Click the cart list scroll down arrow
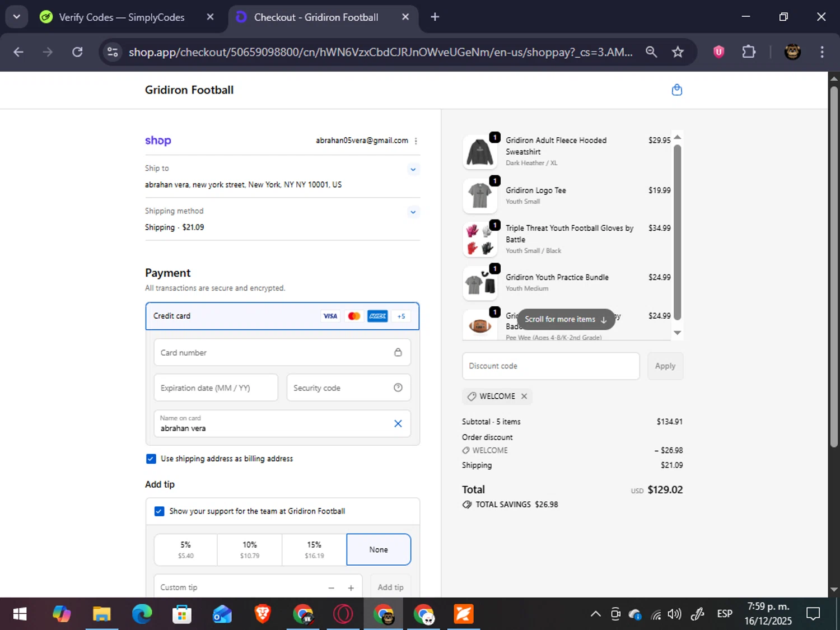 pyautogui.click(x=677, y=333)
